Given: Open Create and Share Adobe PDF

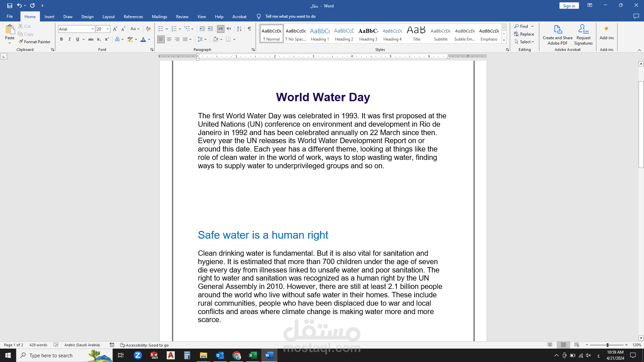Looking at the screenshot, I should click(557, 35).
